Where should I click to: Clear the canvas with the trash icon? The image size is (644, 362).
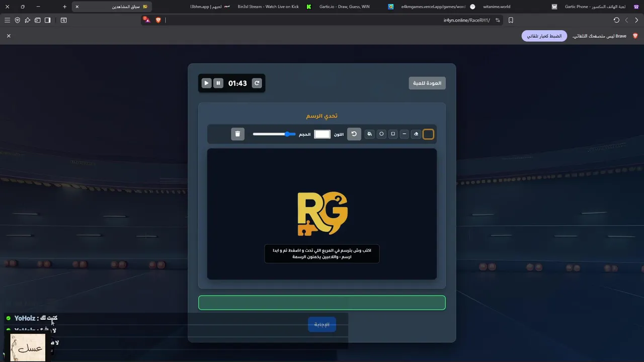pos(237,134)
